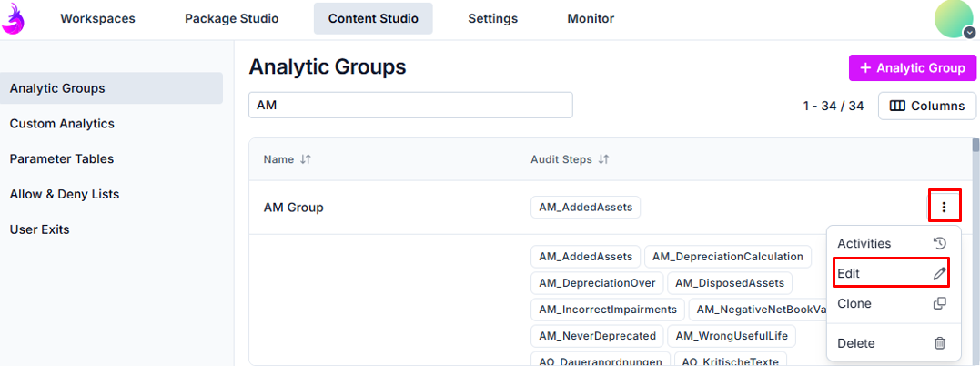Sort by Audit Steps column arrows
The width and height of the screenshot is (980, 366).
(x=602, y=159)
